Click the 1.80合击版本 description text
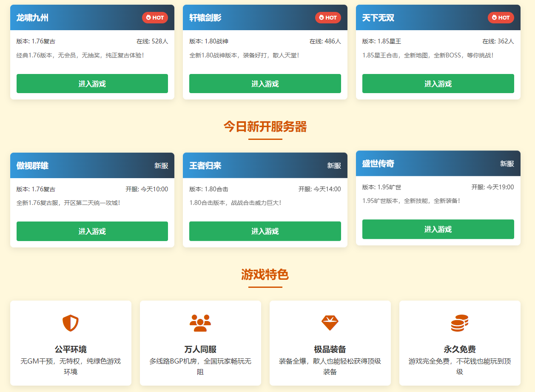 coord(235,203)
